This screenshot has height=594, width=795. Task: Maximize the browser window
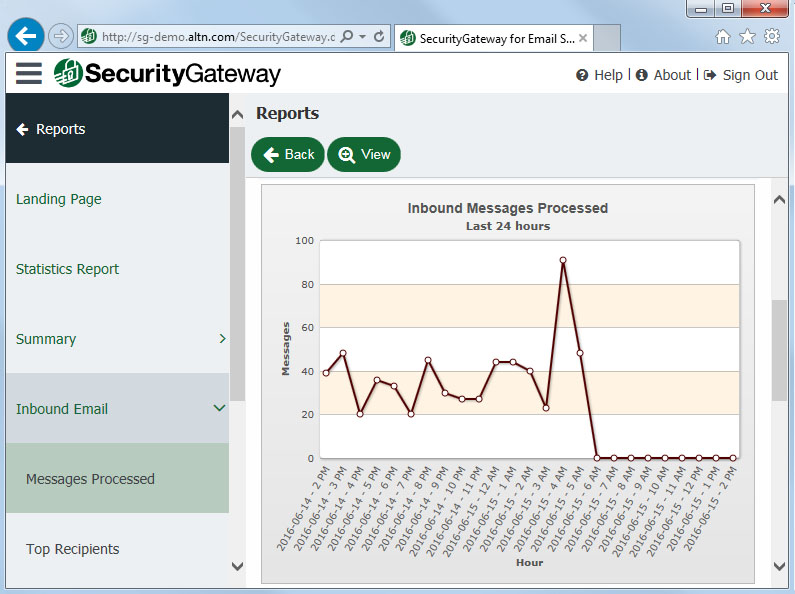point(728,8)
